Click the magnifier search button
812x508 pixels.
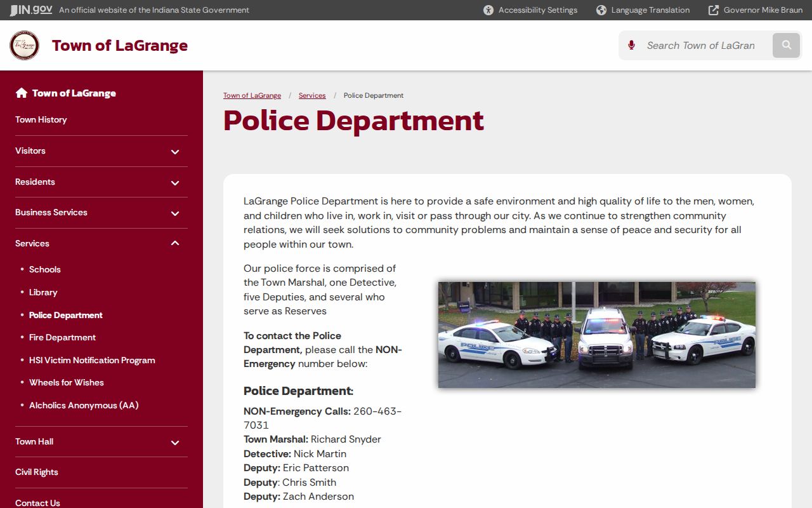(787, 45)
